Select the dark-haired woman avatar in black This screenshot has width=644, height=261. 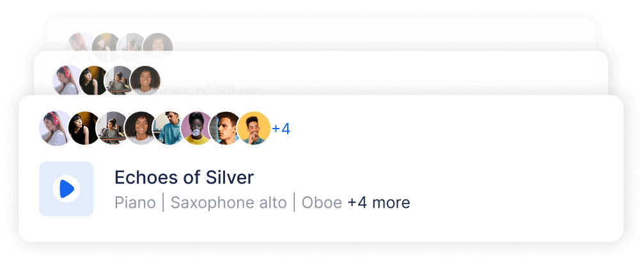pyautogui.click(x=83, y=128)
